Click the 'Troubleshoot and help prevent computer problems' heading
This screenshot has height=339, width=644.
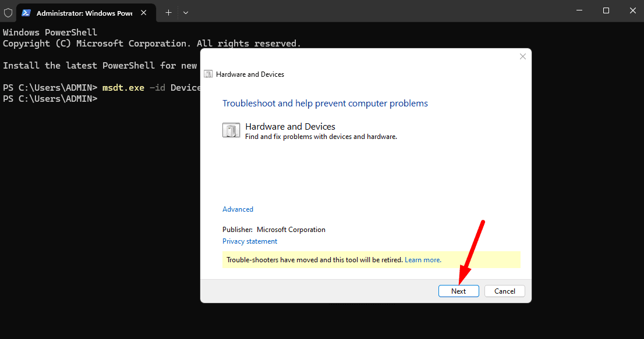[325, 104]
